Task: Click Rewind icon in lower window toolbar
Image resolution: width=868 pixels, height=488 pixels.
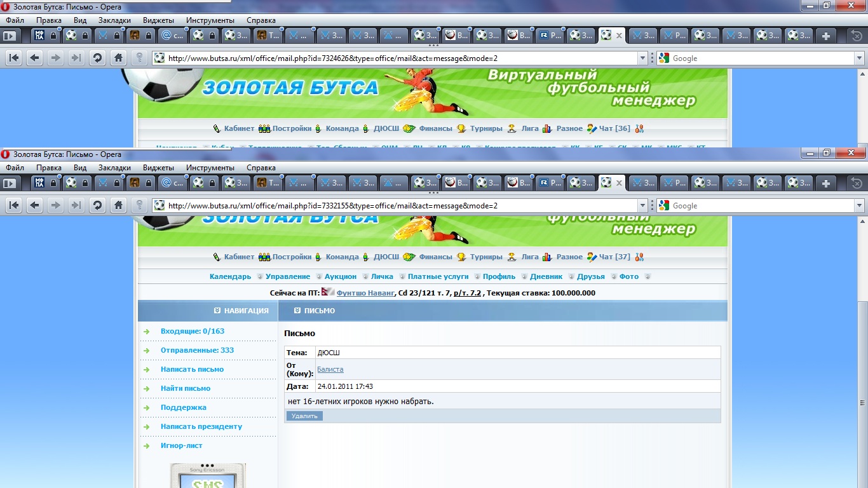Action: pos(14,205)
